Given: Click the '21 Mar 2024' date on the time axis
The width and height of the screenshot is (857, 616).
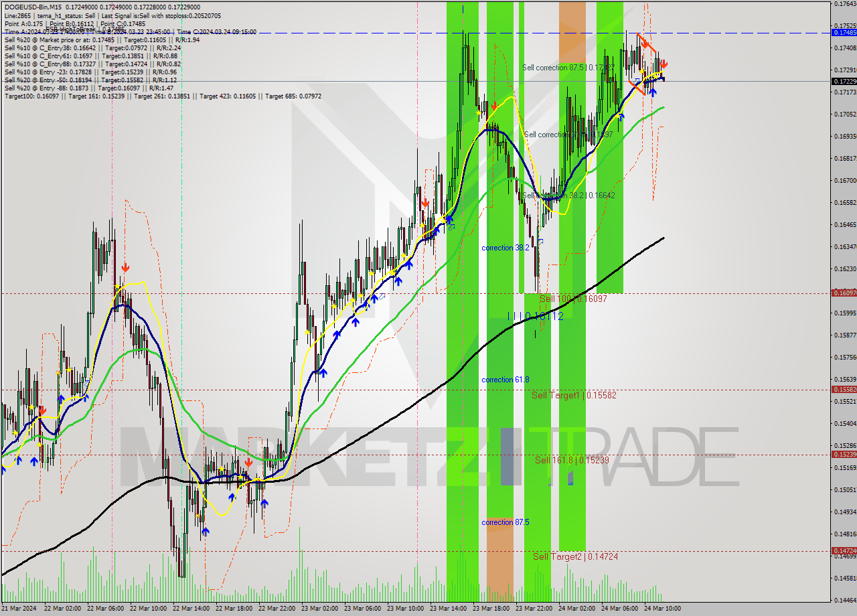Looking at the screenshot, I should coord(19,609).
